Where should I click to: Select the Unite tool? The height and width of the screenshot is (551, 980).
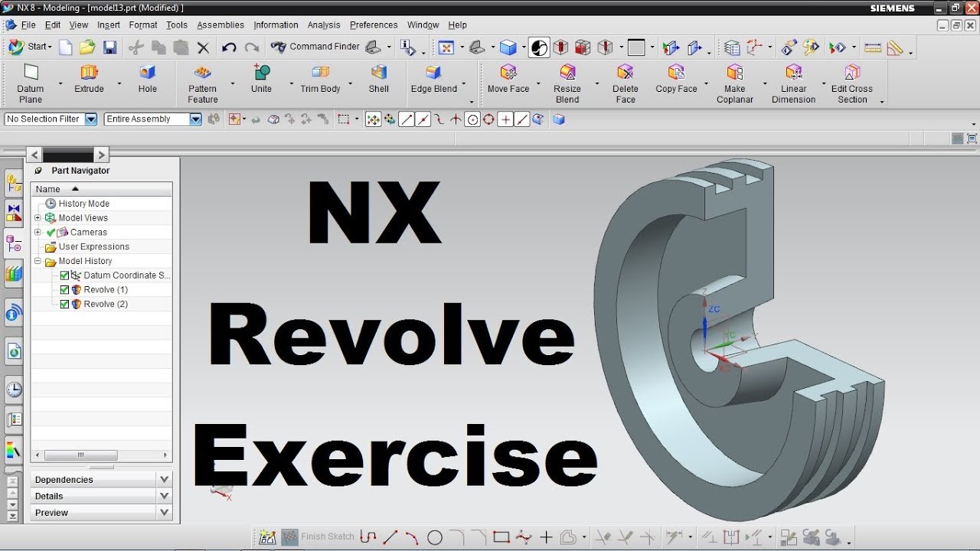(x=261, y=79)
